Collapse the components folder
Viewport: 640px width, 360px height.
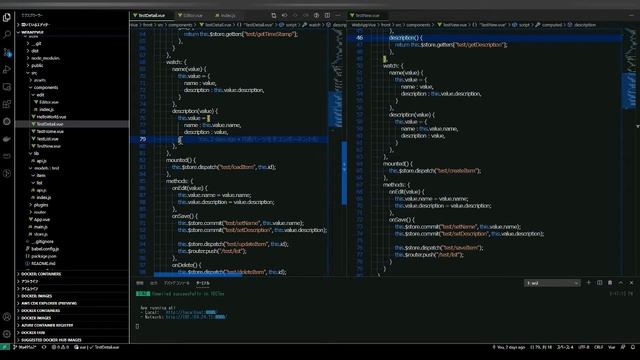coord(46,87)
